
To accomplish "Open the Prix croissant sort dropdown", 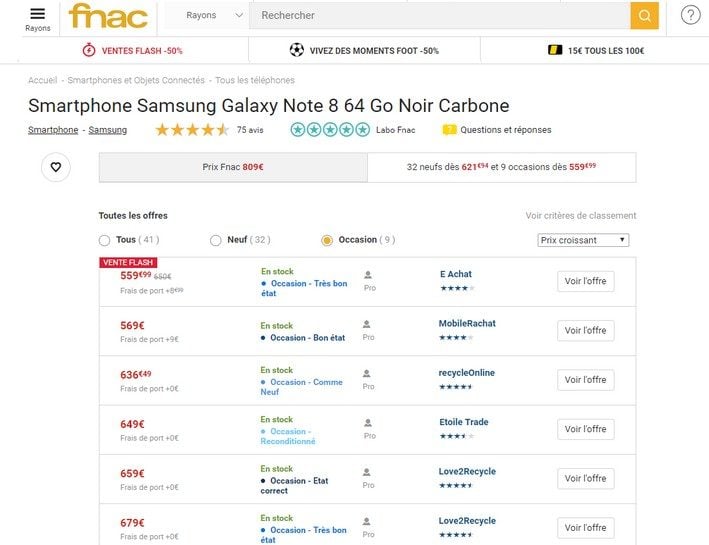I will click(583, 240).
